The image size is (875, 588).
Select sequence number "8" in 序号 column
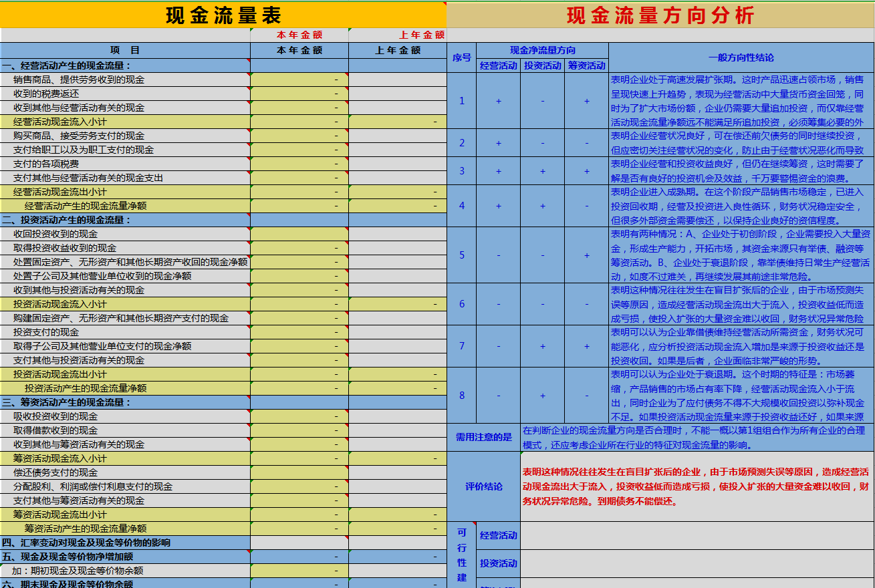[x=462, y=395]
